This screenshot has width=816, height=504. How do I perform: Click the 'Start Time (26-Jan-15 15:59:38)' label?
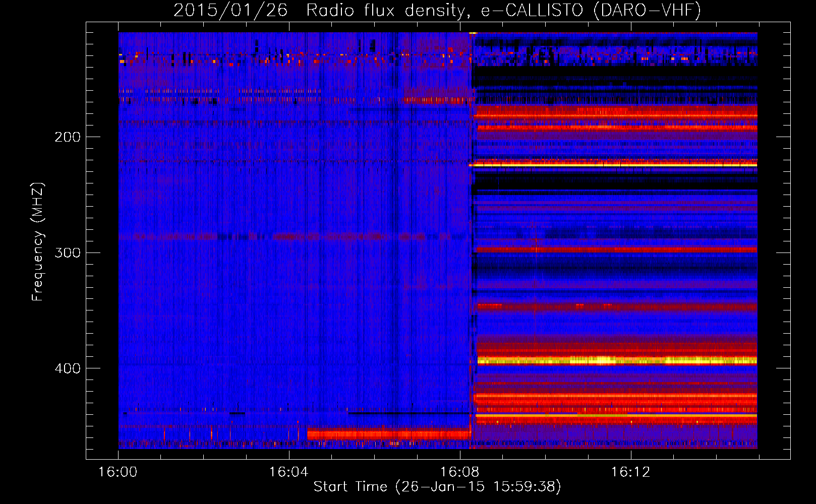click(x=437, y=487)
